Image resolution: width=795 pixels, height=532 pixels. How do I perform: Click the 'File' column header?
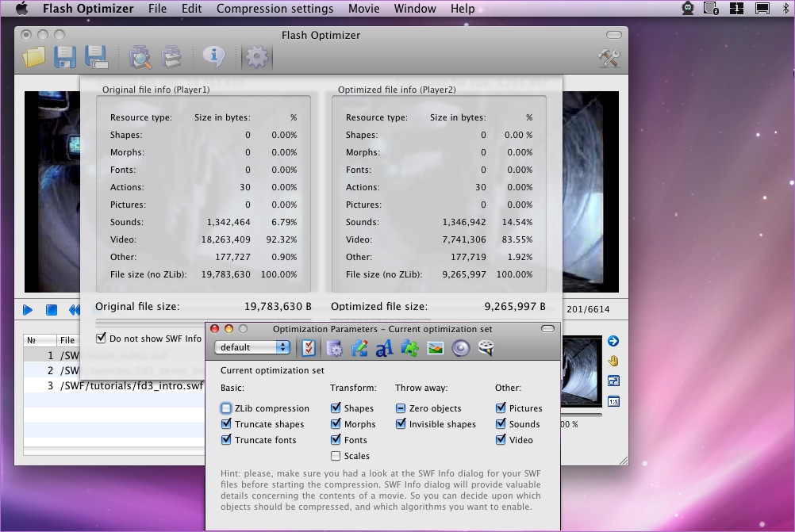(67, 340)
